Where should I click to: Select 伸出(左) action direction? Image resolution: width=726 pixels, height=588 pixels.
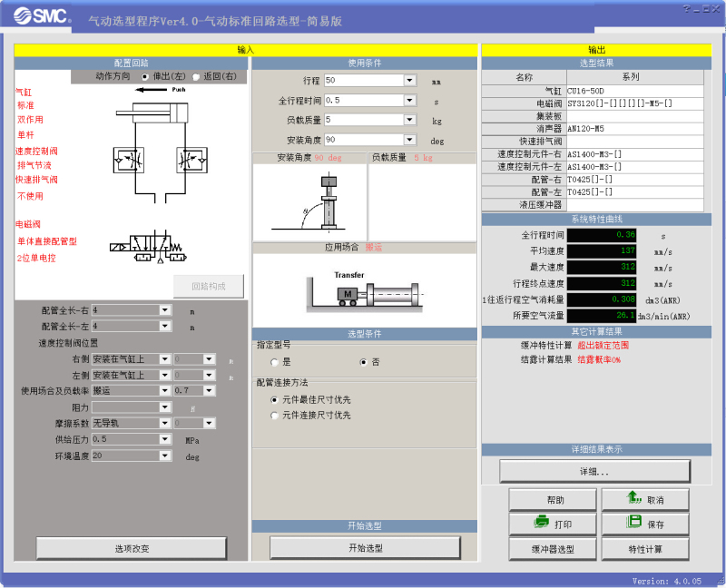coord(145,77)
